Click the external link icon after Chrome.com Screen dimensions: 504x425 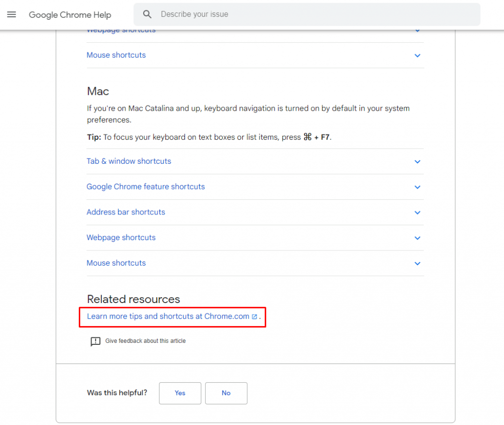tap(254, 317)
